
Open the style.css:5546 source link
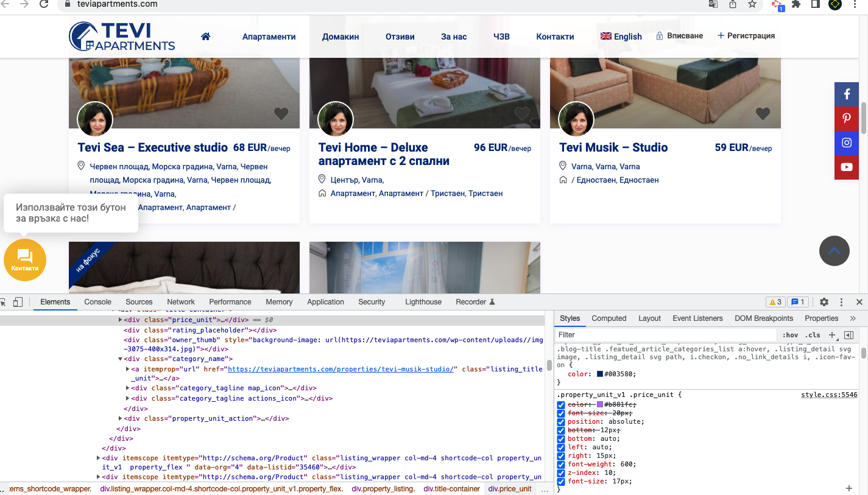coord(829,395)
